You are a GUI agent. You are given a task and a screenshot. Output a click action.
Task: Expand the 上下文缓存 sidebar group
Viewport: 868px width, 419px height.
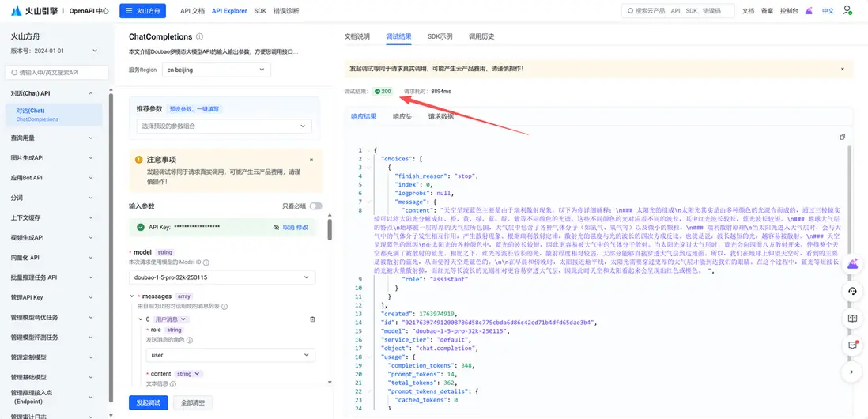(x=55, y=217)
